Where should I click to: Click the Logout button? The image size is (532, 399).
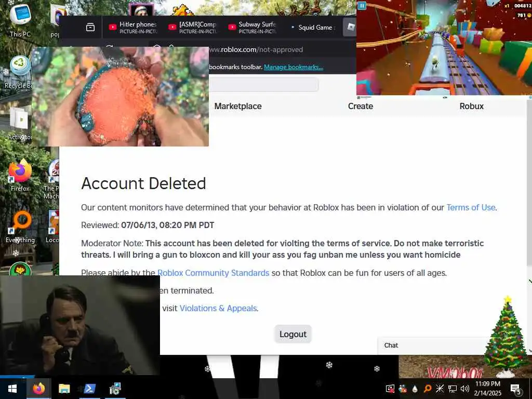tap(293, 334)
